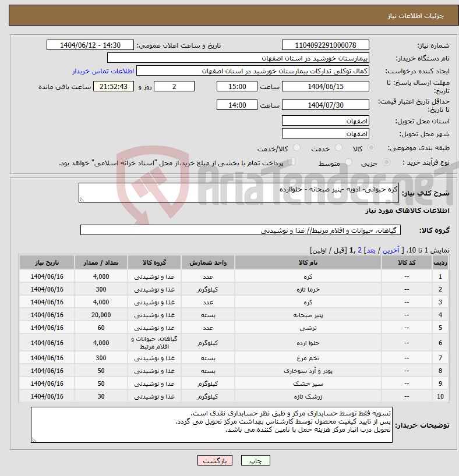Click the price validity hour 14:00
This screenshot has width=459, height=476.
click(237, 105)
